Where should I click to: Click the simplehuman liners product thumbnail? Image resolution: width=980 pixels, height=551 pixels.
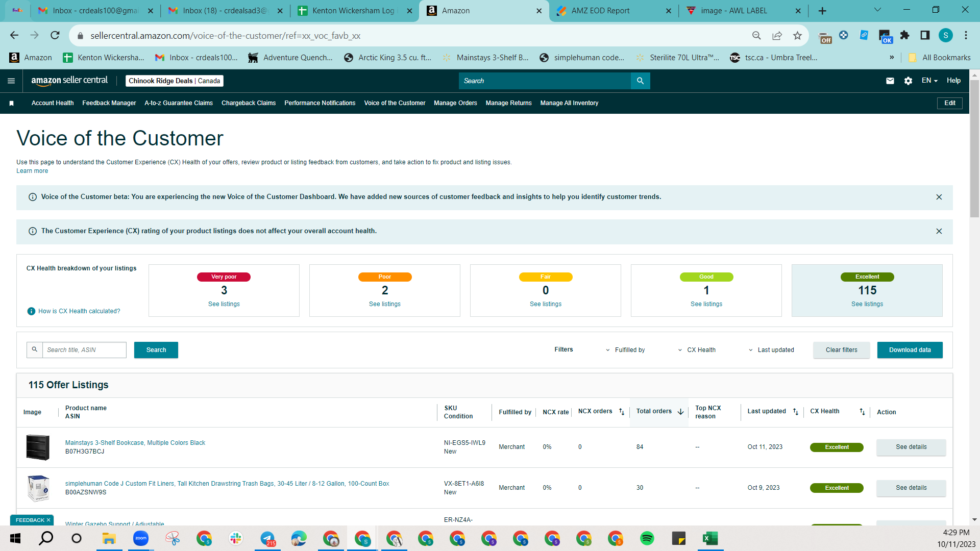point(38,488)
